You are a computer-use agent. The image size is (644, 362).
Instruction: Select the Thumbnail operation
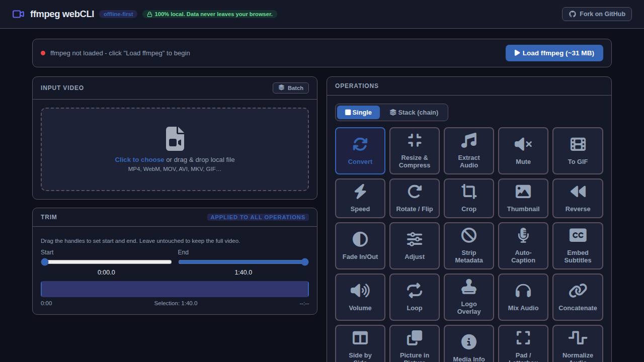523,198
